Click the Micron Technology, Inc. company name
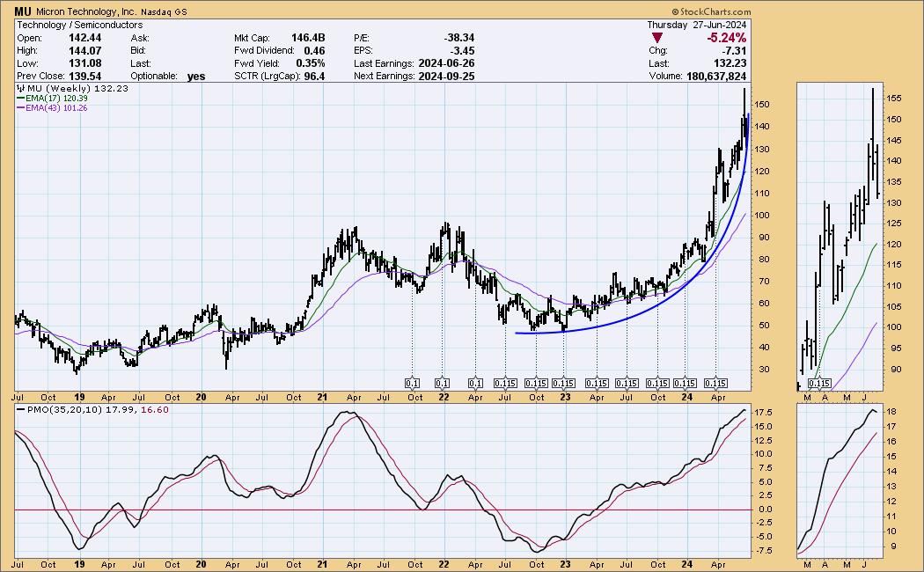The height and width of the screenshot is (572, 924). coord(86,11)
